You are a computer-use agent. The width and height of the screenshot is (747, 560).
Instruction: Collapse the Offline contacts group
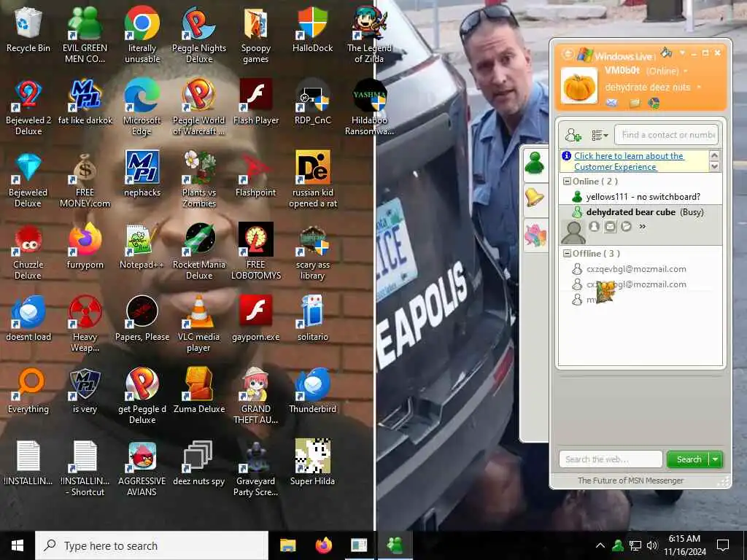(567, 254)
